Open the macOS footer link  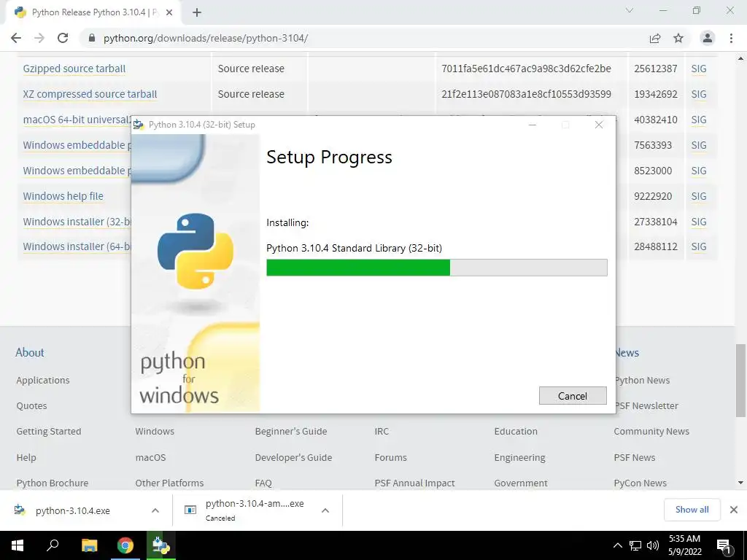pos(150,458)
